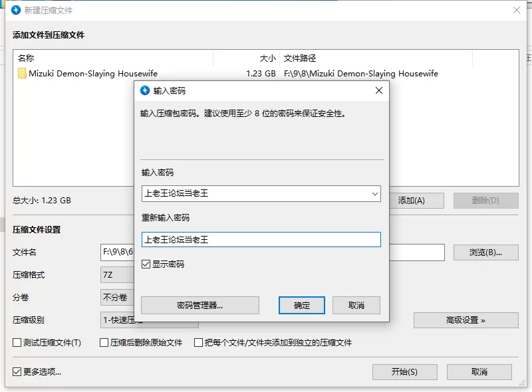The height and width of the screenshot is (392, 532).
Task: Toggle the 更多选项 checkbox
Action: (x=17, y=372)
